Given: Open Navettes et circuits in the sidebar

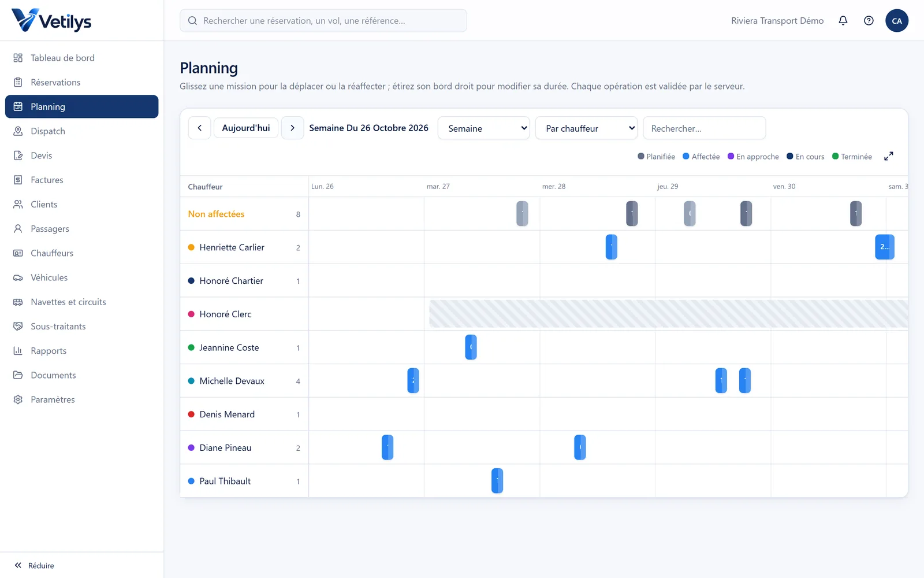Looking at the screenshot, I should tap(81, 302).
